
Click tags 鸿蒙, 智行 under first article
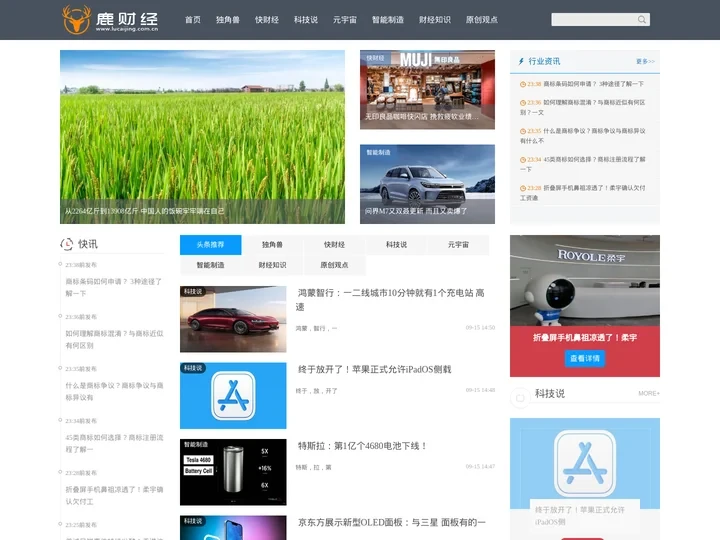tap(316, 328)
